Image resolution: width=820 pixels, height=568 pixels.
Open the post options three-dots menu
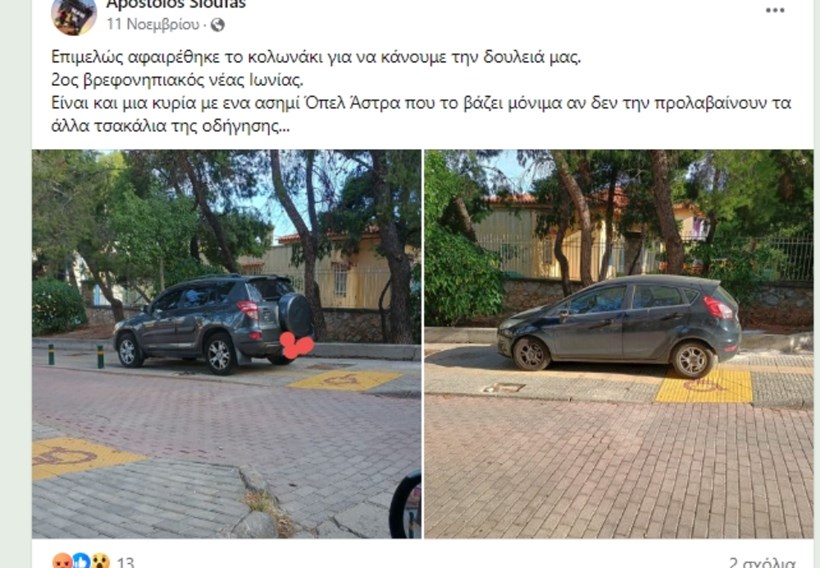(x=775, y=10)
